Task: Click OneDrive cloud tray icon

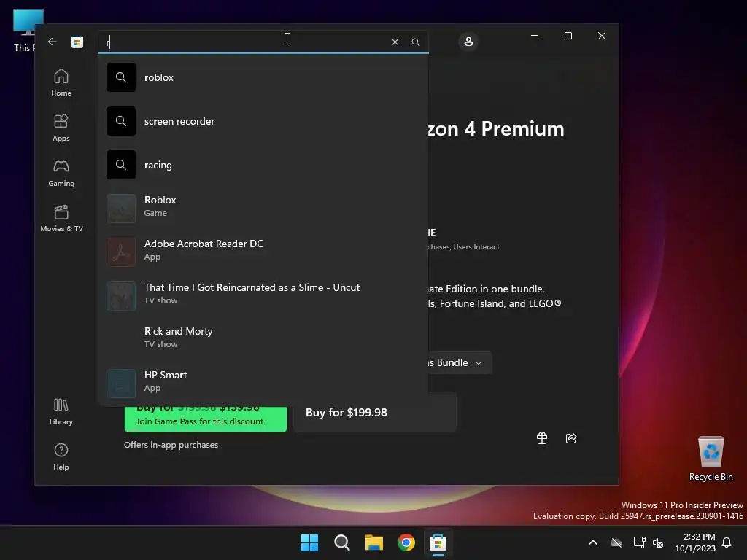Action: pyautogui.click(x=616, y=542)
